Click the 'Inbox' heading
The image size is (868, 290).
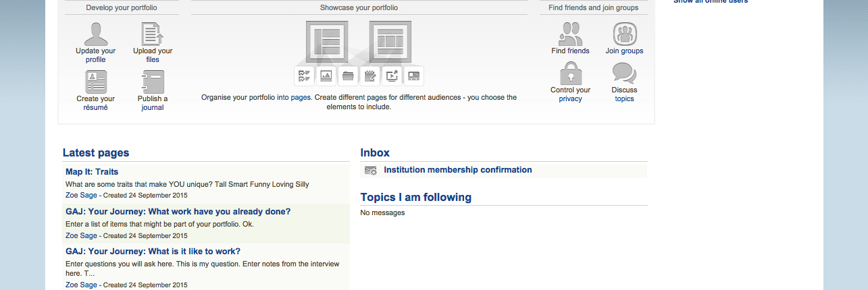pyautogui.click(x=375, y=153)
